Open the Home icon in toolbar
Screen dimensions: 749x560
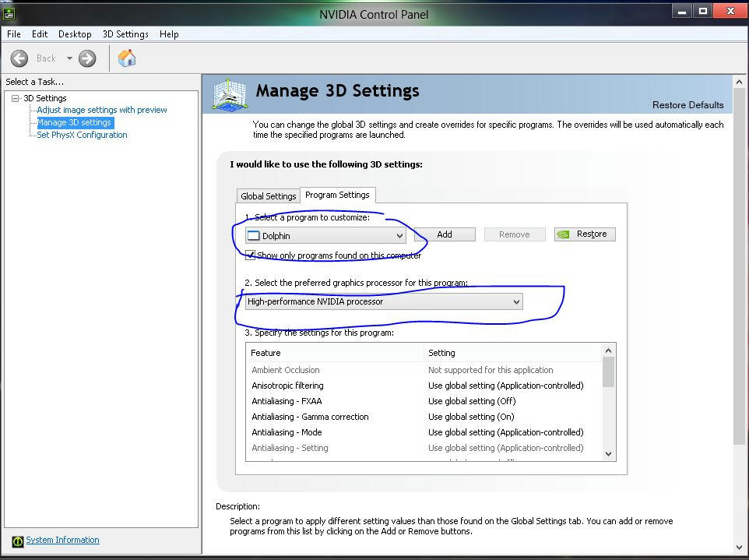click(127, 58)
